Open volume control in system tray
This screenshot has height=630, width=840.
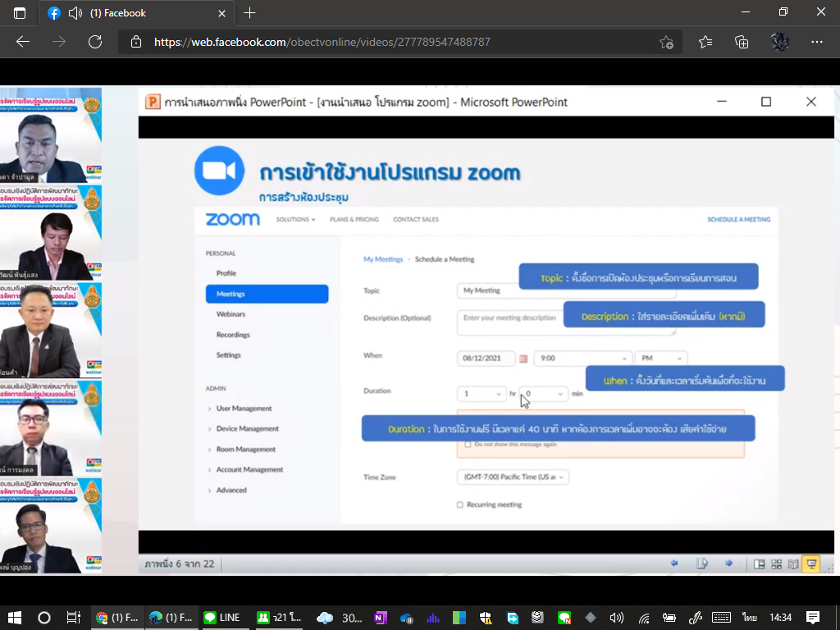[x=617, y=618]
